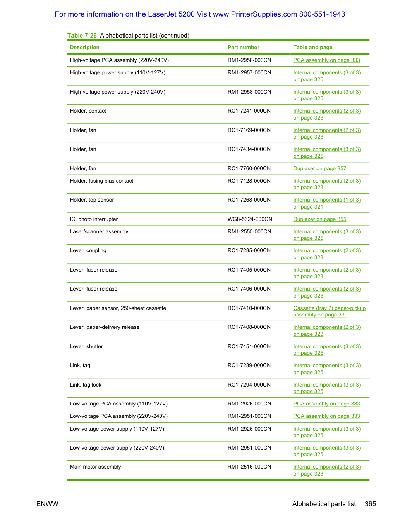400x532 pixels.
Task: Open PCA assembly link for RM1-2926-000CN
Action: pyautogui.click(x=326, y=404)
